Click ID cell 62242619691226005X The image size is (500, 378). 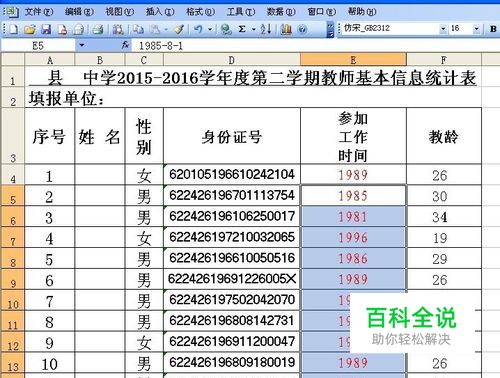(x=232, y=279)
